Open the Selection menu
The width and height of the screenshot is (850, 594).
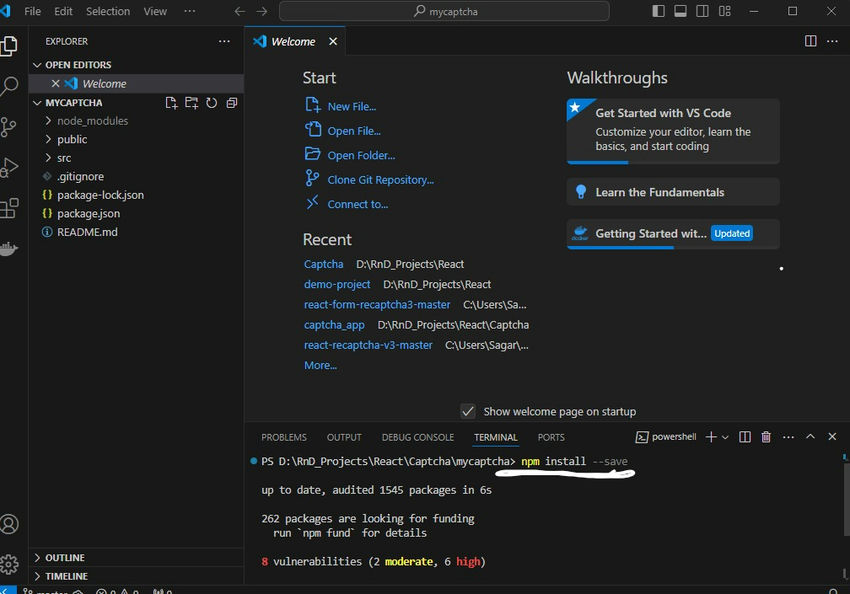(107, 11)
